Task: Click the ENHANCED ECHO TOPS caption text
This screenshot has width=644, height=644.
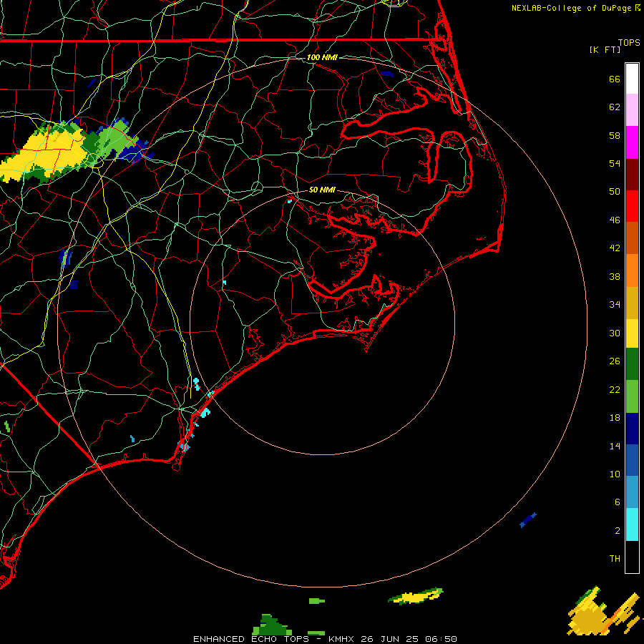Action: point(251,639)
